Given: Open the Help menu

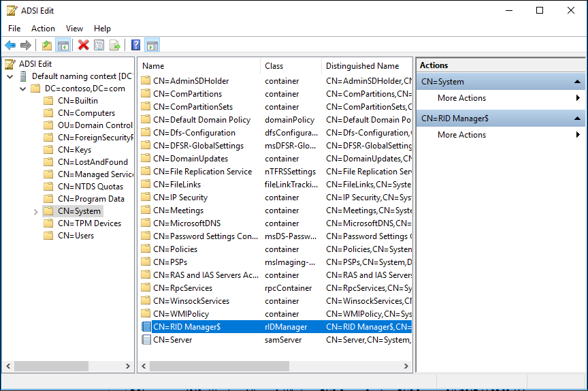Looking at the screenshot, I should [102, 29].
